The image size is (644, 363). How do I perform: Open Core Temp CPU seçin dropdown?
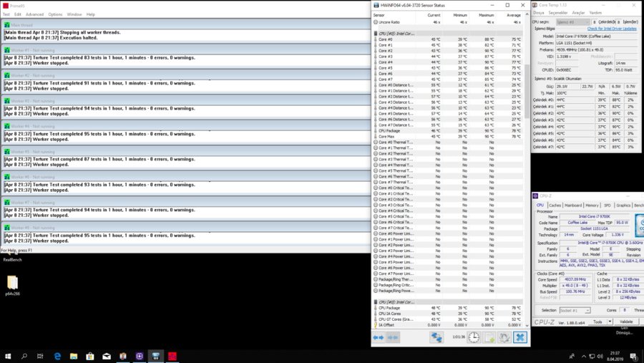573,21
